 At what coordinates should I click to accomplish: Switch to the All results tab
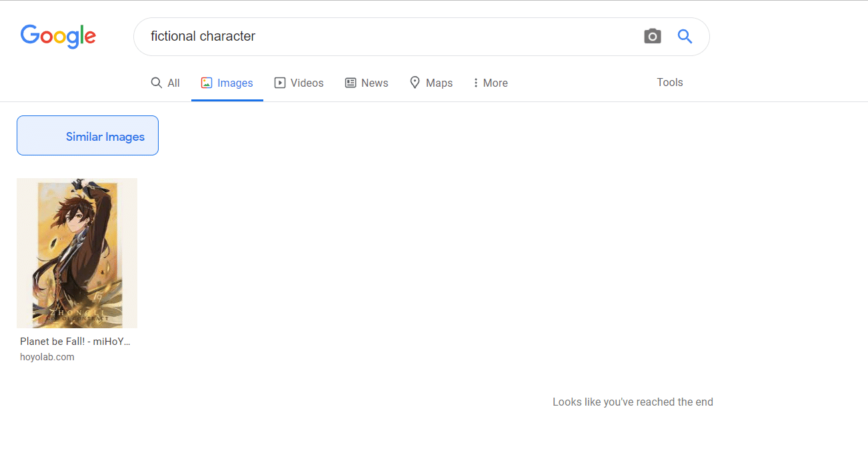point(173,83)
